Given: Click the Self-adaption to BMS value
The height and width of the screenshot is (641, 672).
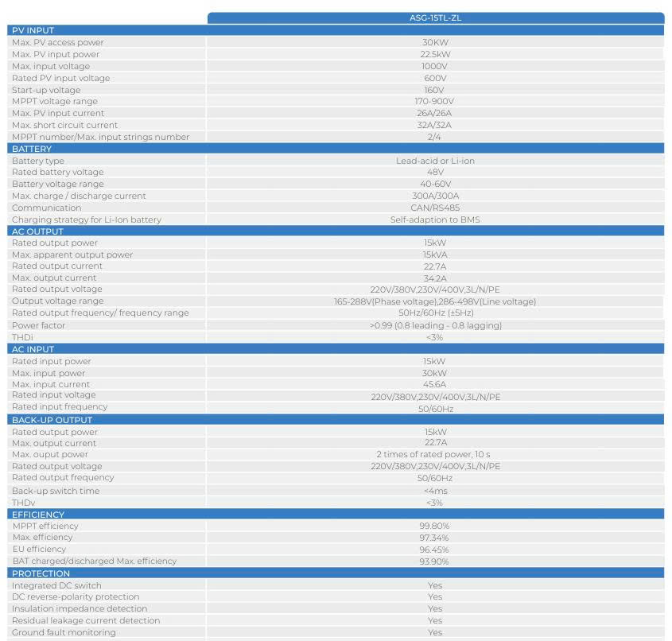Looking at the screenshot, I should pos(434,219).
